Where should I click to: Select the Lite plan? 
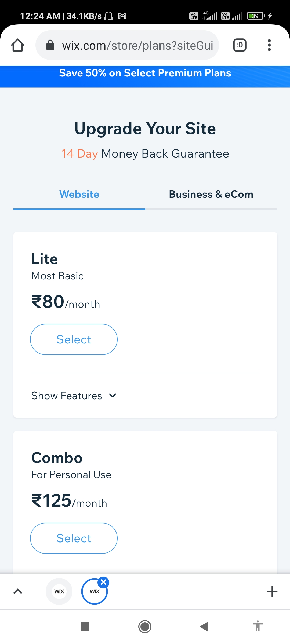click(74, 339)
